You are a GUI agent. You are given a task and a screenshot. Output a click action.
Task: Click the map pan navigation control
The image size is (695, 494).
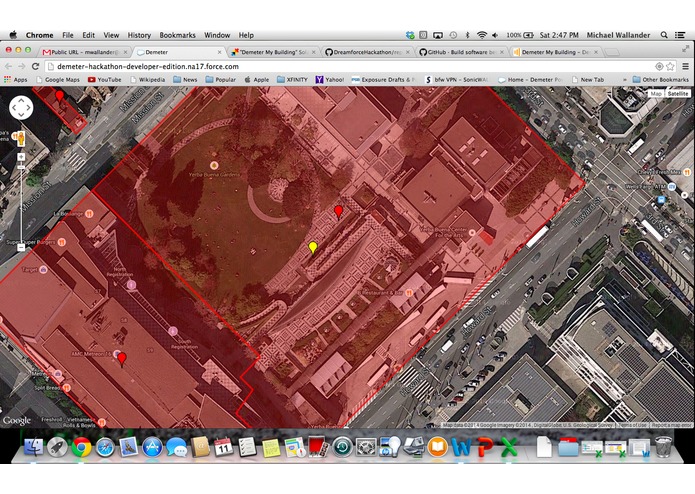(x=21, y=108)
